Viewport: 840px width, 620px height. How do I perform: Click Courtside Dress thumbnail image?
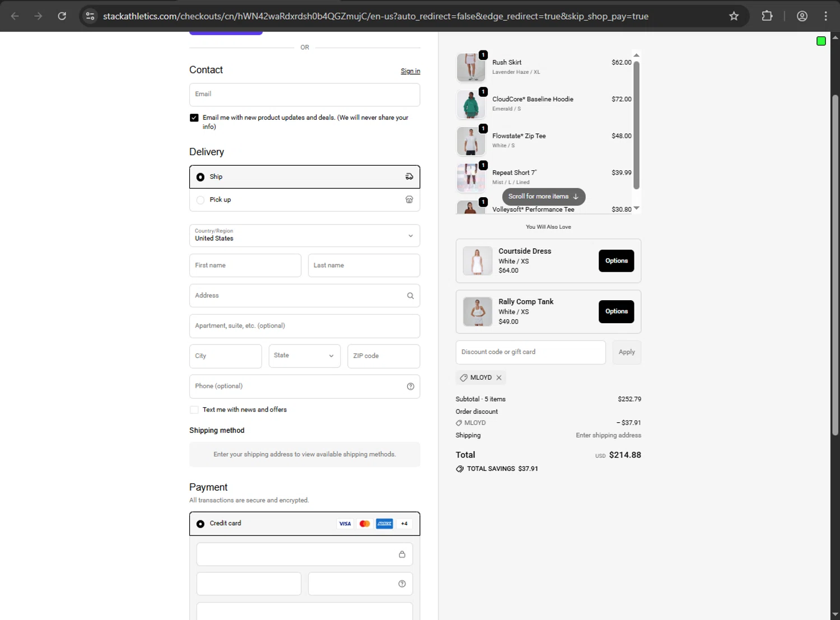click(478, 261)
